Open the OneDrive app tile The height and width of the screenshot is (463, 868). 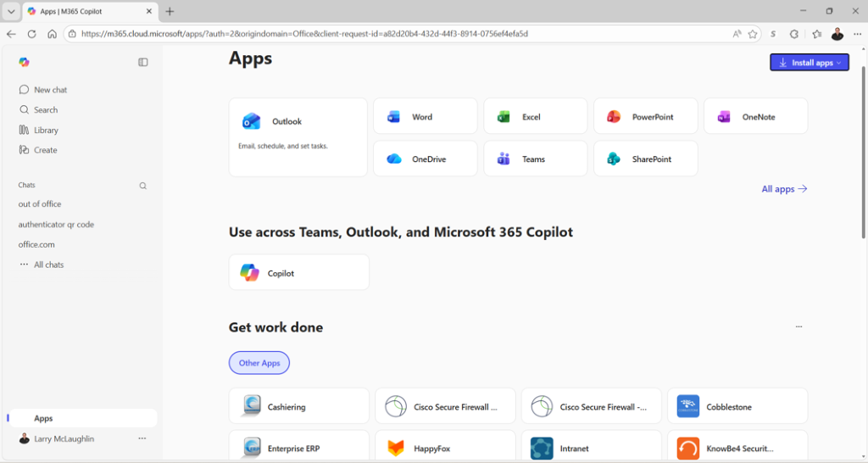point(426,159)
